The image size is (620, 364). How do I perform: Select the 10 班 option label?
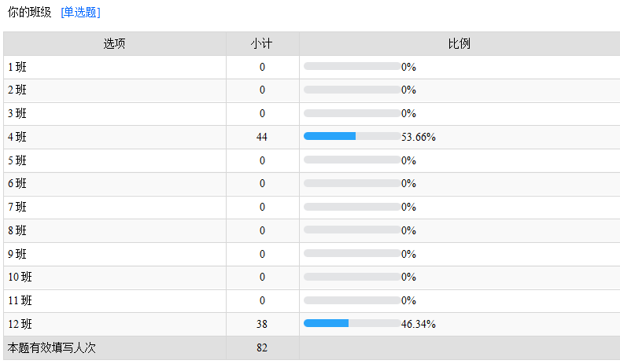point(20,277)
